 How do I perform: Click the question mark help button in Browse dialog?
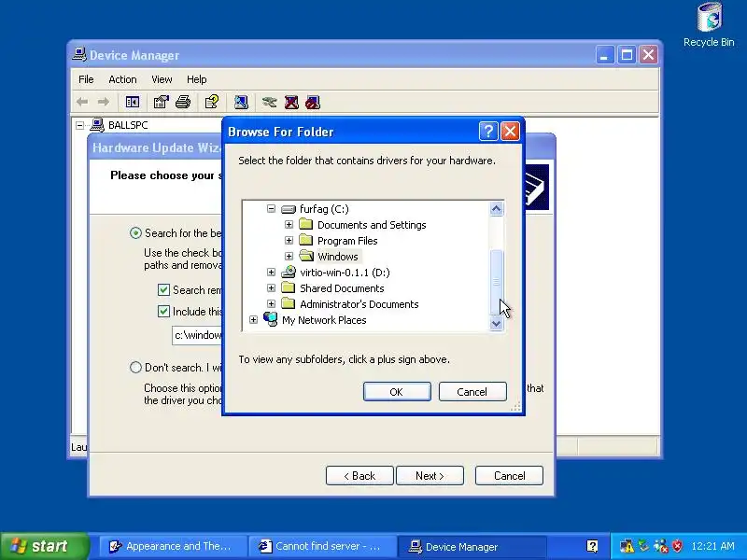(x=488, y=132)
